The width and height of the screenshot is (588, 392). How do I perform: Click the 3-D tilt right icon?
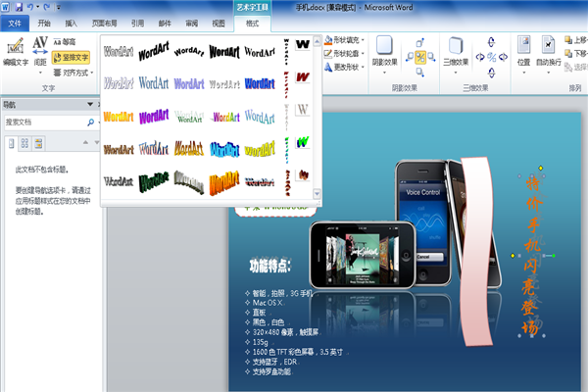pos(504,57)
